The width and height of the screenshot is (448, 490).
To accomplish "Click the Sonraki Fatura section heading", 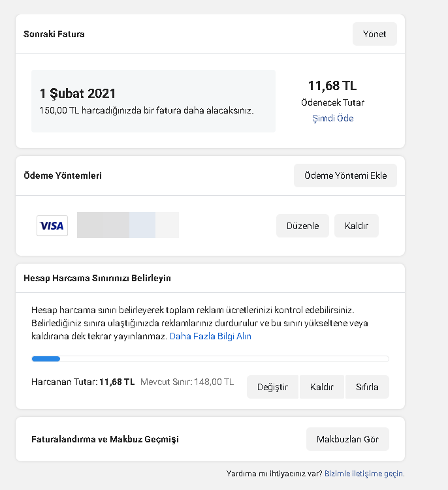I will tap(54, 34).
